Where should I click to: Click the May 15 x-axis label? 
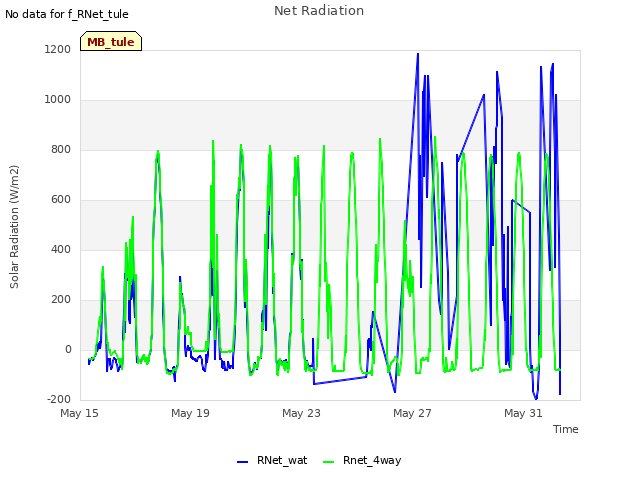coord(79,413)
